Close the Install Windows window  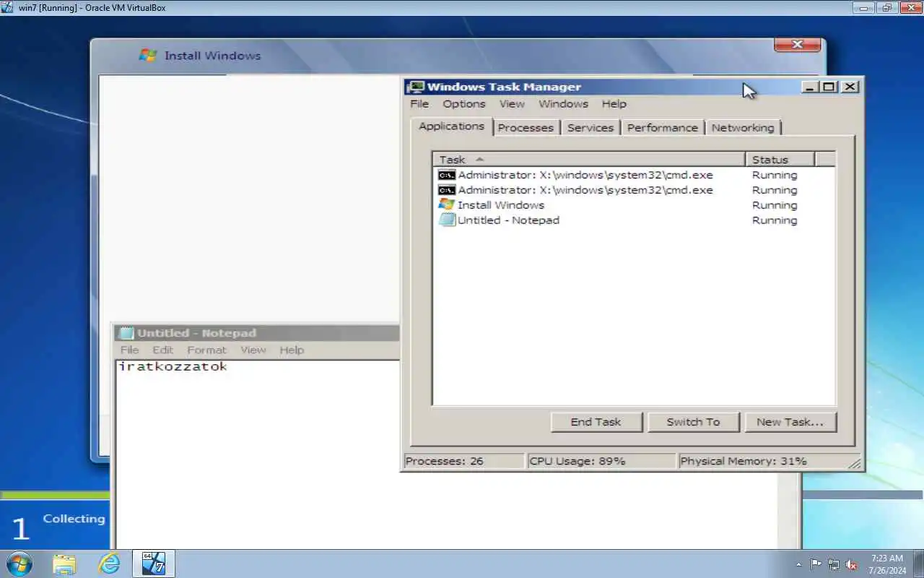(x=797, y=45)
